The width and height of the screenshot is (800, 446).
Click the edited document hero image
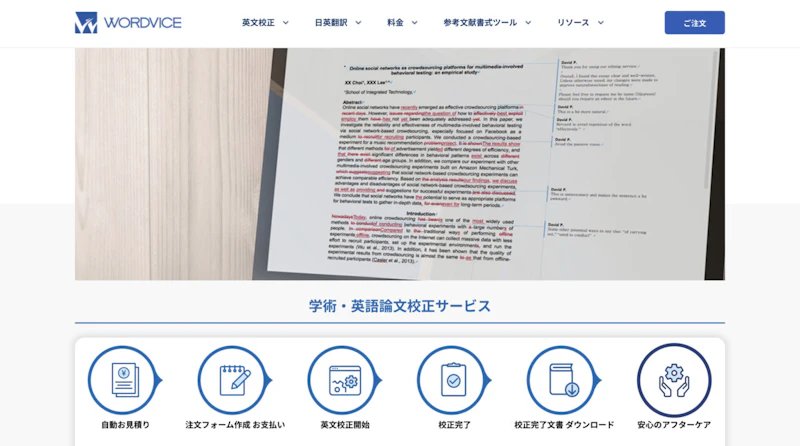click(x=399, y=164)
